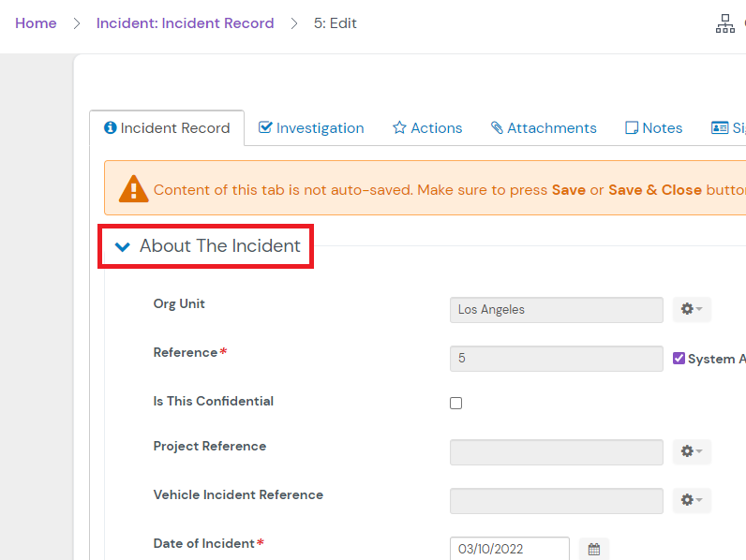Viewport: 746px width, 560px height.
Task: Open Vehicle Incident Reference gear menu
Action: (x=691, y=500)
